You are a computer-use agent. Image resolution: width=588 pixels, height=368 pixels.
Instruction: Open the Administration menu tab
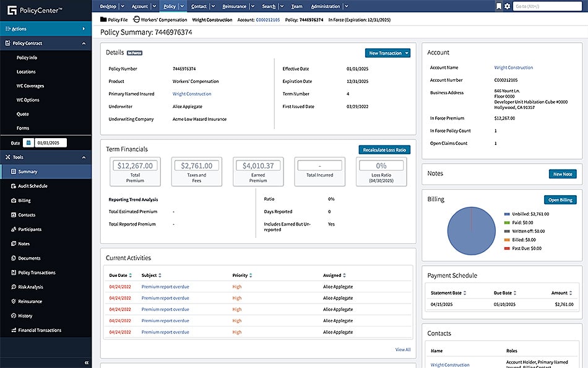[x=325, y=6]
